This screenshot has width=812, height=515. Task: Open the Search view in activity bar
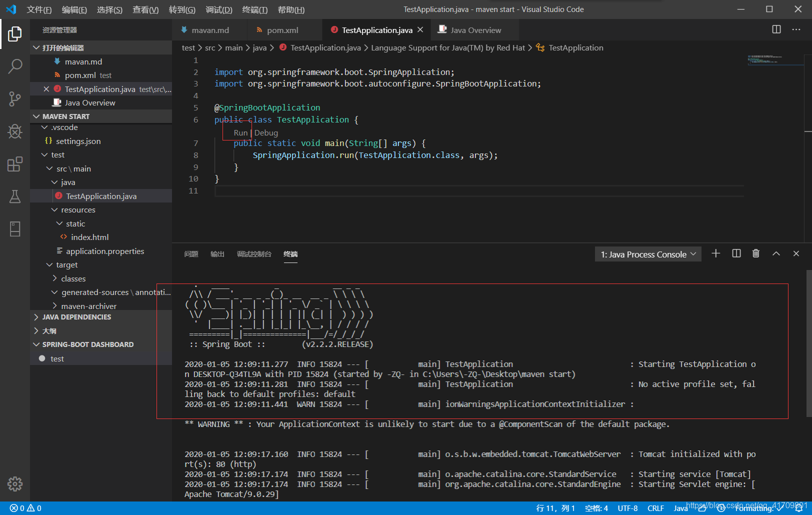coord(15,66)
